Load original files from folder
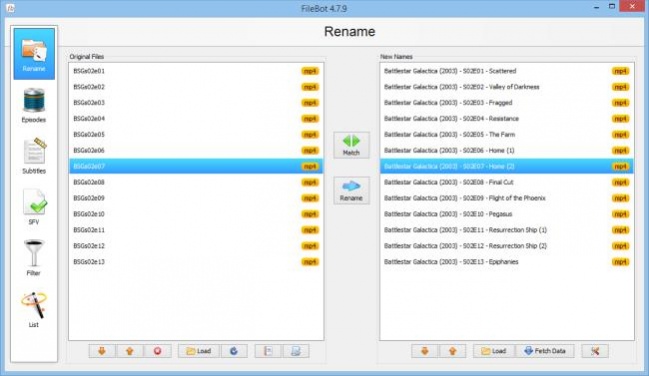Screen dimensions: 649x376 pyautogui.click(x=199, y=351)
